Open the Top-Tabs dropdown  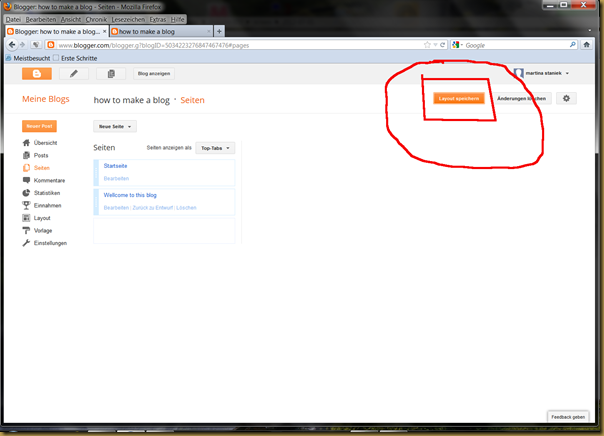coord(215,148)
